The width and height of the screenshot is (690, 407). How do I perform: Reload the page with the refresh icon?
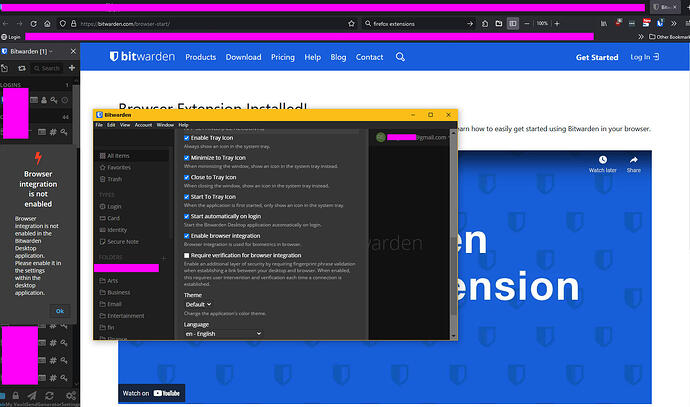33,24
